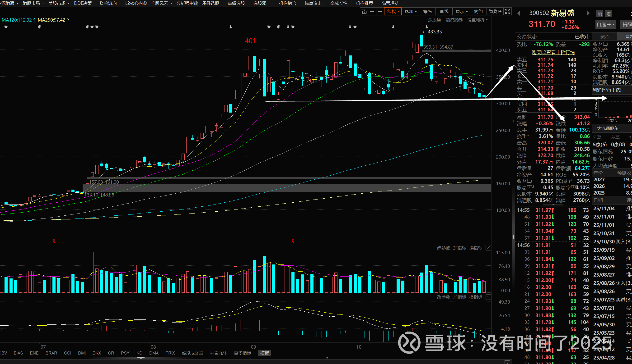
Task: Click the 融 margin badge icon
Action: [600, 14]
